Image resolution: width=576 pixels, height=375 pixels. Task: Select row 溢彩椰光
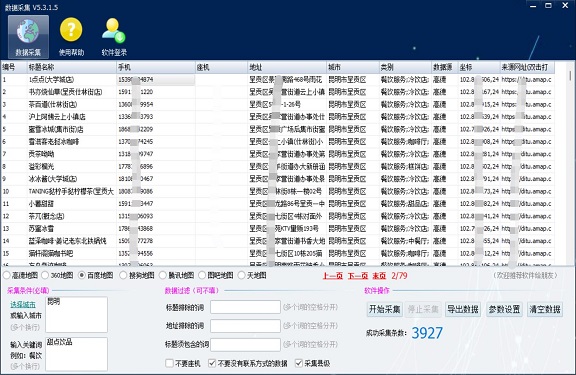[x=278, y=166]
